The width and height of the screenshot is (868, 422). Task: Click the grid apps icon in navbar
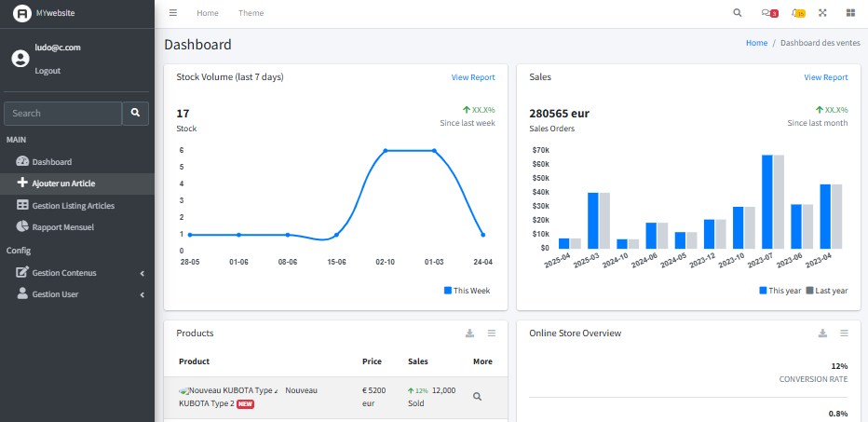[x=849, y=13]
